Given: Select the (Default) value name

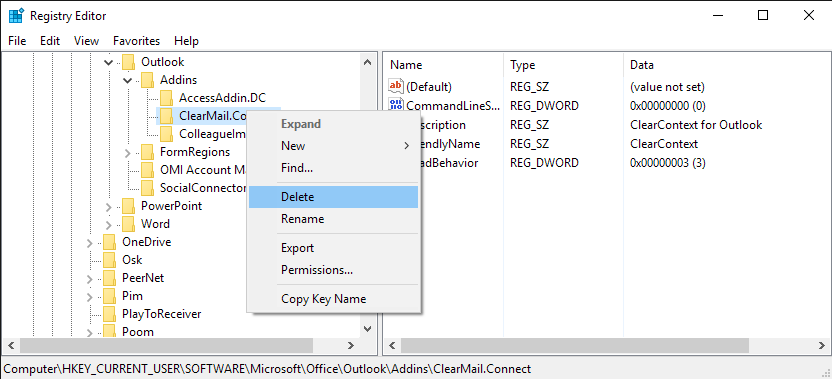Looking at the screenshot, I should [429, 87].
